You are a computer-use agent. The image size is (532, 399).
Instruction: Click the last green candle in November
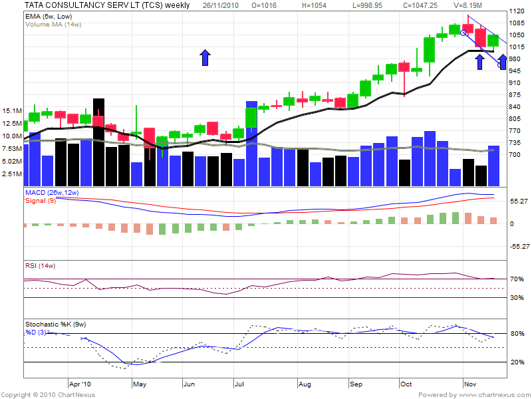(493, 41)
